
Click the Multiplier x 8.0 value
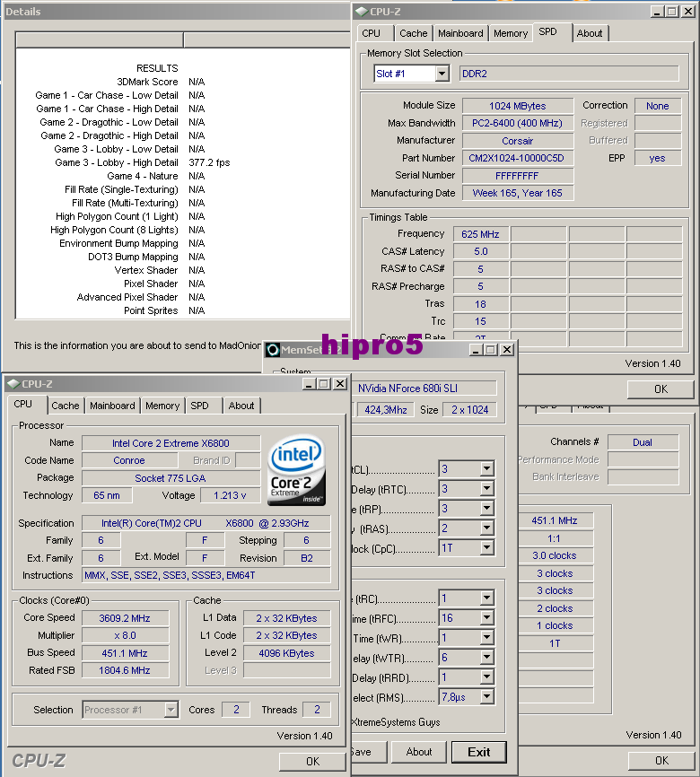coord(125,635)
